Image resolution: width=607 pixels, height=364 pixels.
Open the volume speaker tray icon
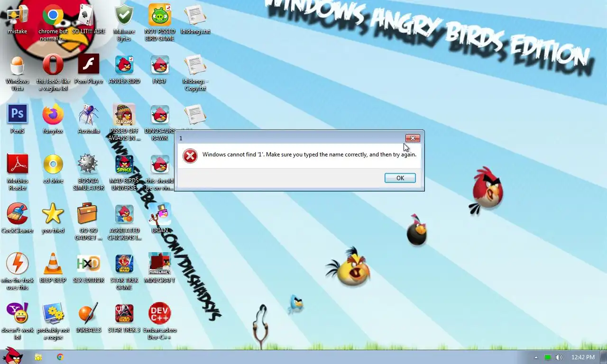coord(559,357)
